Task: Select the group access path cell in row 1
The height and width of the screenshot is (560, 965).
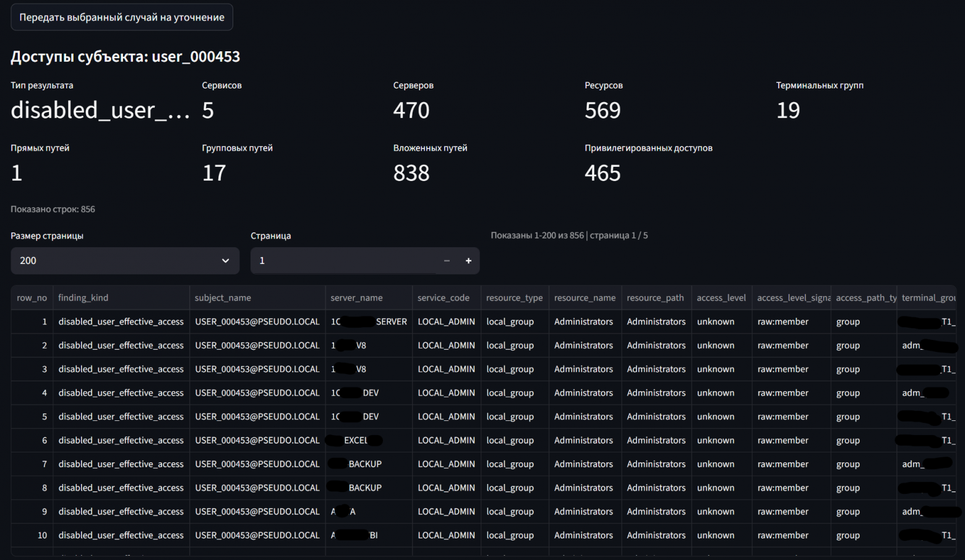Action: click(x=864, y=321)
